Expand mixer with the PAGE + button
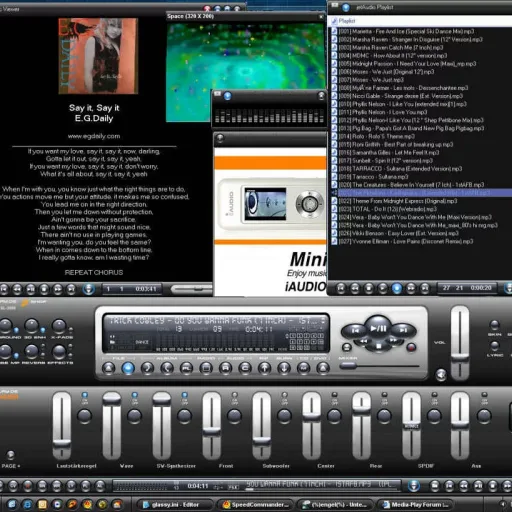Image resolution: width=512 pixels, height=512 pixels. (10, 455)
